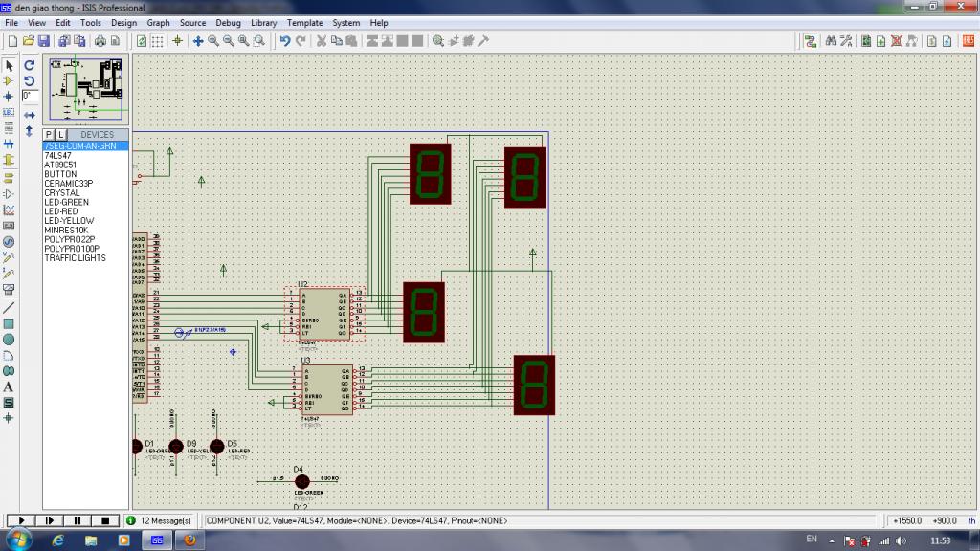Image resolution: width=980 pixels, height=551 pixels.
Task: Open the Library menu
Action: click(x=264, y=22)
